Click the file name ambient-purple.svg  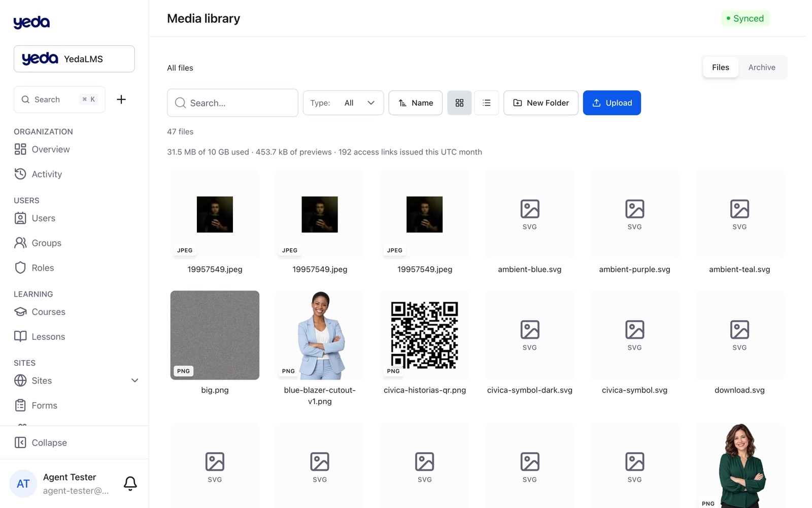pyautogui.click(x=634, y=269)
